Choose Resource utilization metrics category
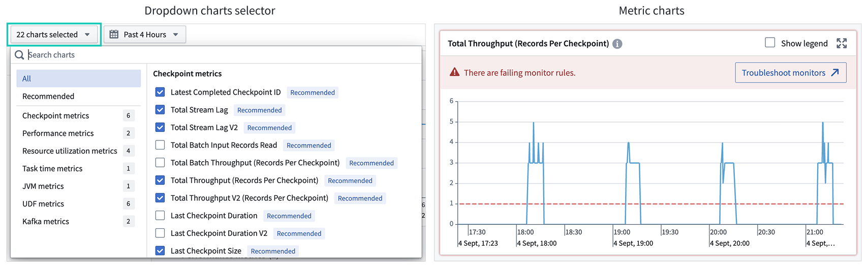 tap(70, 151)
